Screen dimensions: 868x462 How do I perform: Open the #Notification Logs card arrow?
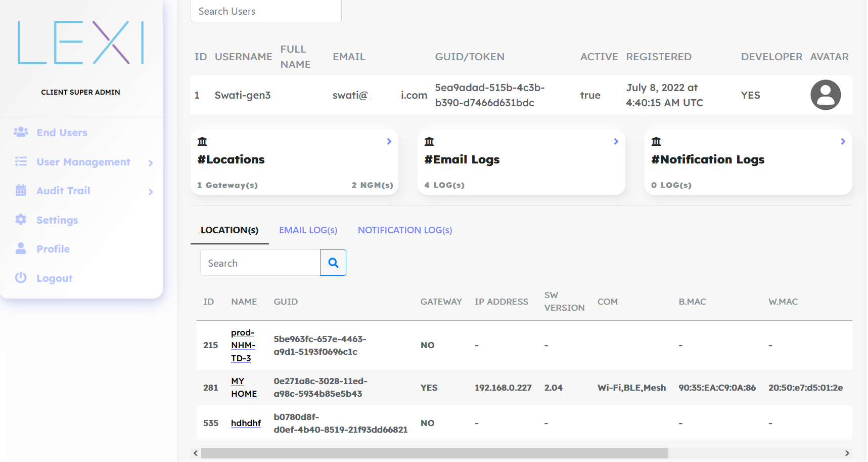[843, 142]
